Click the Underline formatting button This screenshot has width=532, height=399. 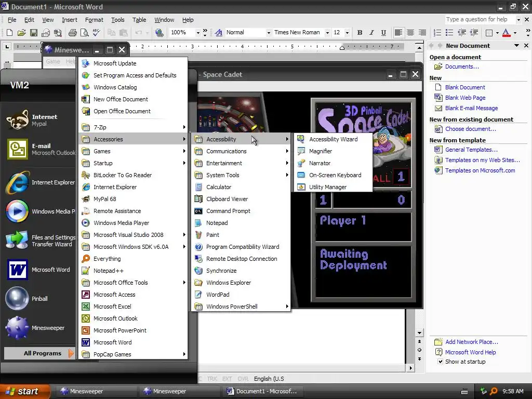pyautogui.click(x=383, y=33)
